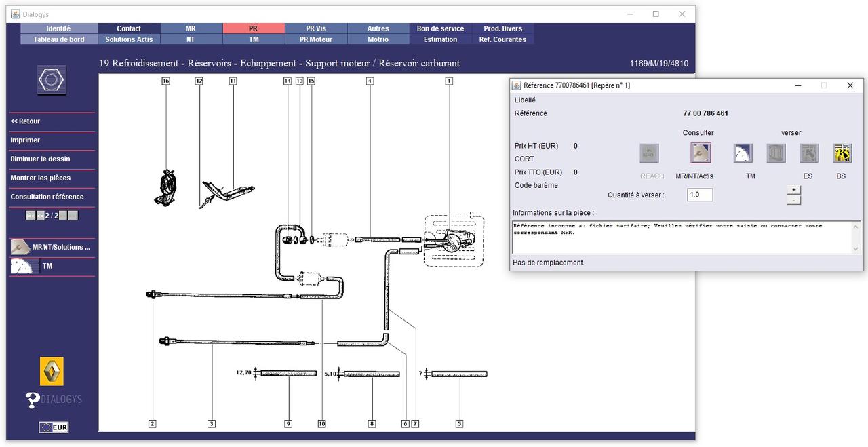Image resolution: width=868 pixels, height=447 pixels.
Task: Close the Référence 7700786461 dialog
Action: point(850,85)
